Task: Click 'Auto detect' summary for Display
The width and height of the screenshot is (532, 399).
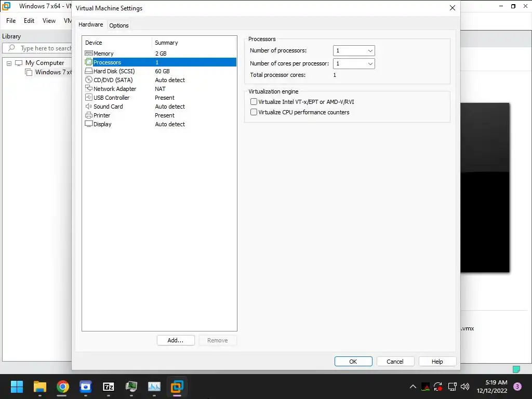Action: [170, 124]
